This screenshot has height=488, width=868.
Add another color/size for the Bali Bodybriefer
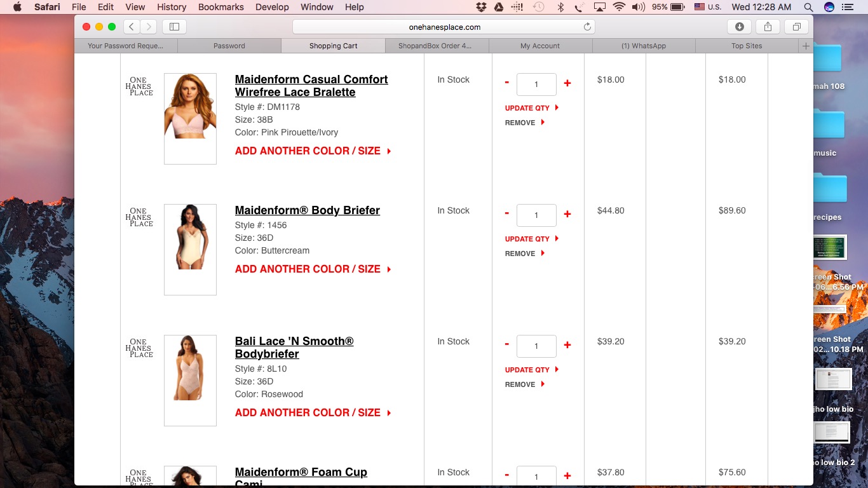tap(313, 413)
